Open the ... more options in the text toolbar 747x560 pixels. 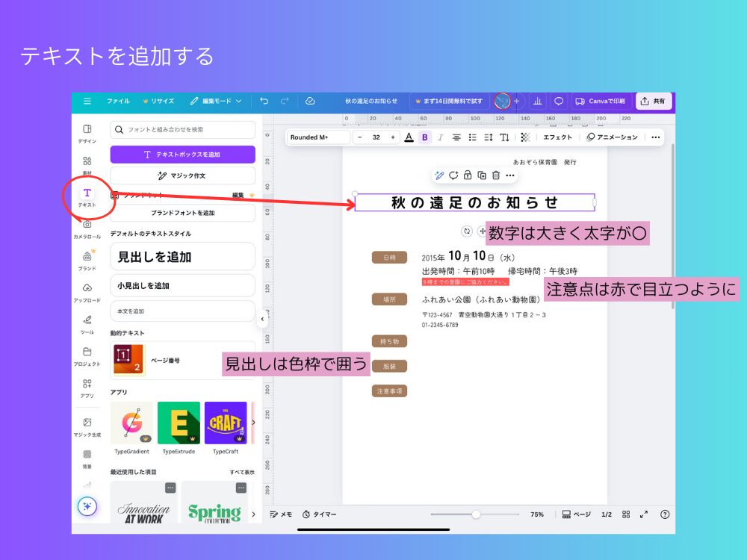tap(655, 137)
